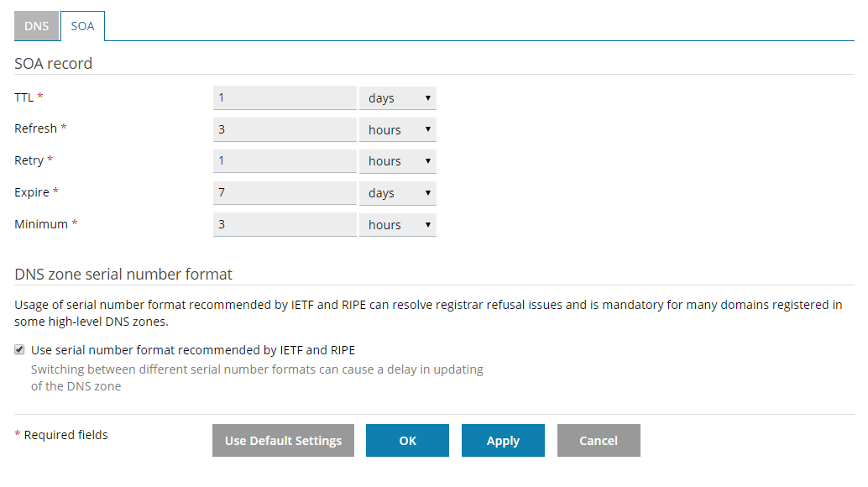Select the SOA tab
This screenshot has width=868, height=487.
click(x=82, y=26)
